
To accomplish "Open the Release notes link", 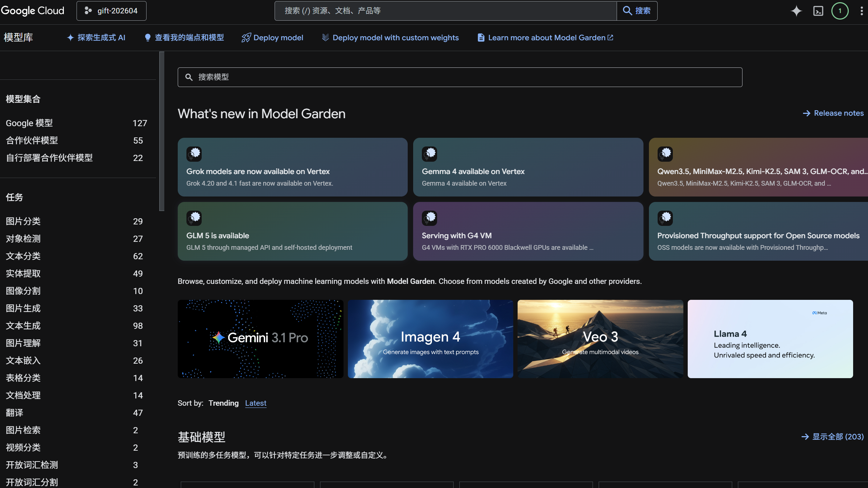I will pos(833,113).
